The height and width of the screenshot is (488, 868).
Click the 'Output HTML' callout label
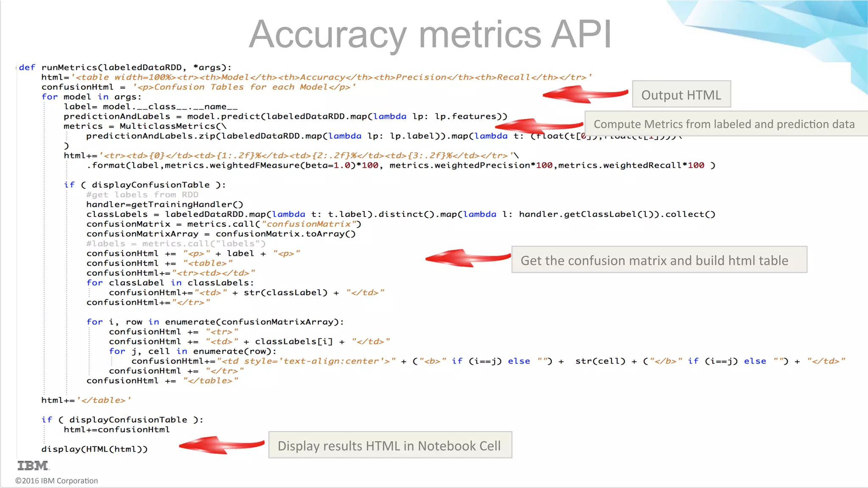pyautogui.click(x=681, y=94)
